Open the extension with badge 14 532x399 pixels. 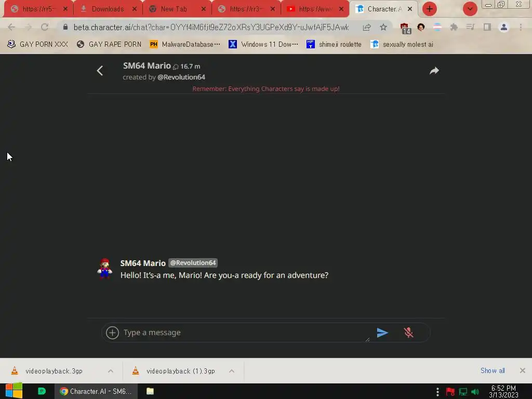(x=405, y=28)
